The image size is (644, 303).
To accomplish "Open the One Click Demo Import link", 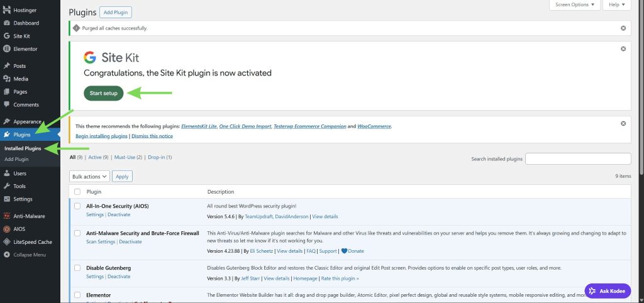I will (x=245, y=126).
